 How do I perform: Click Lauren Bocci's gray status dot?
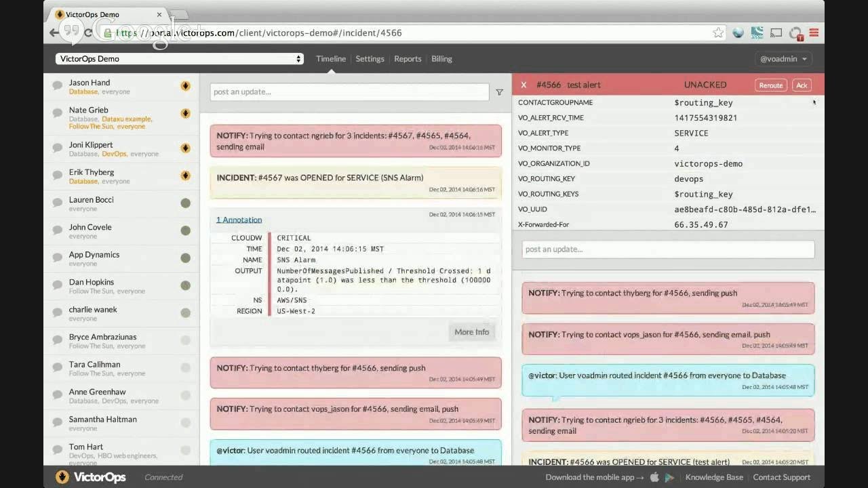[x=185, y=203]
